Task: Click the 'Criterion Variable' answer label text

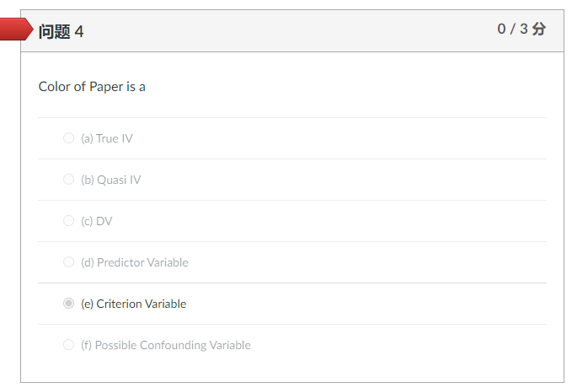Action: (142, 304)
